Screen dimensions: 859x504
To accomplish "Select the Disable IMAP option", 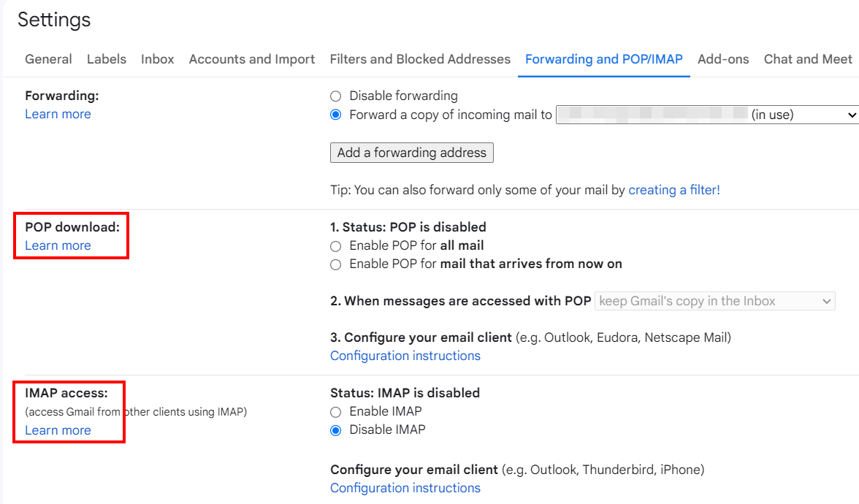I will (x=336, y=431).
